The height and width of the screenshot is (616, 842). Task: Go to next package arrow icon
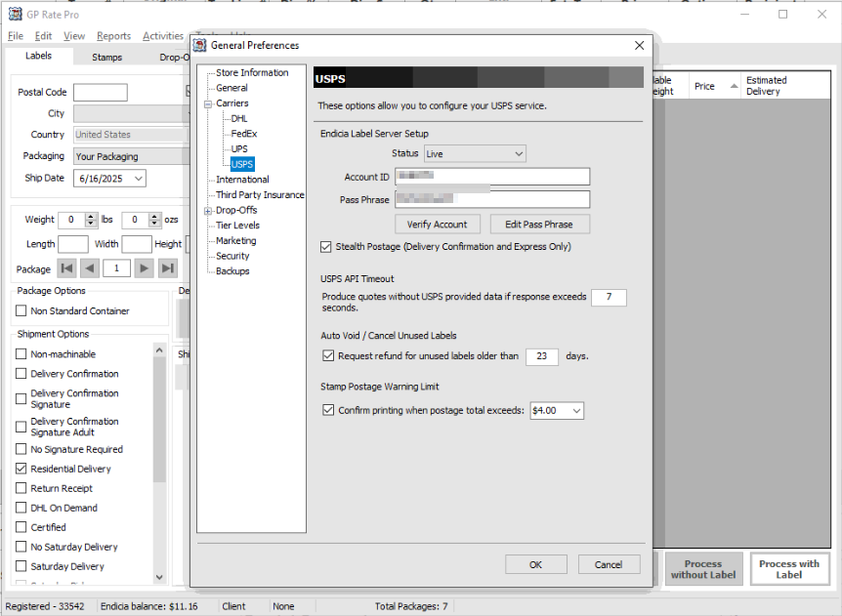point(144,267)
